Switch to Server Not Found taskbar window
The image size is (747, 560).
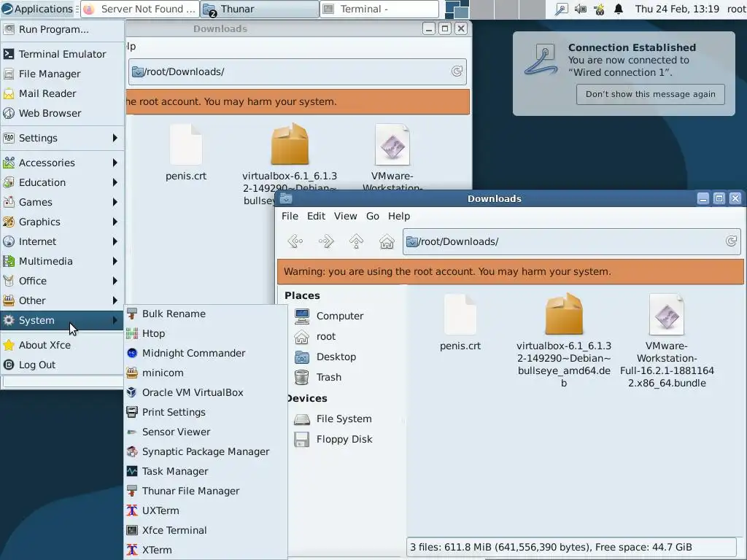tap(140, 9)
